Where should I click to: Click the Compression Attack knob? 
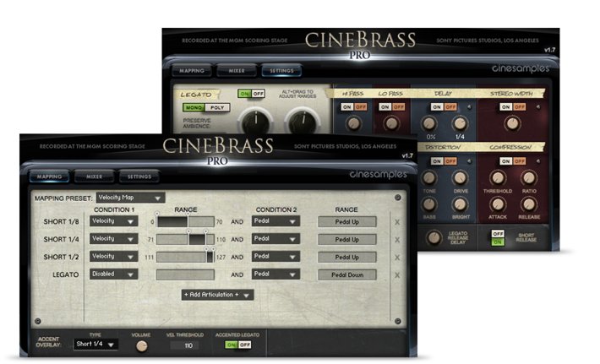click(498, 204)
